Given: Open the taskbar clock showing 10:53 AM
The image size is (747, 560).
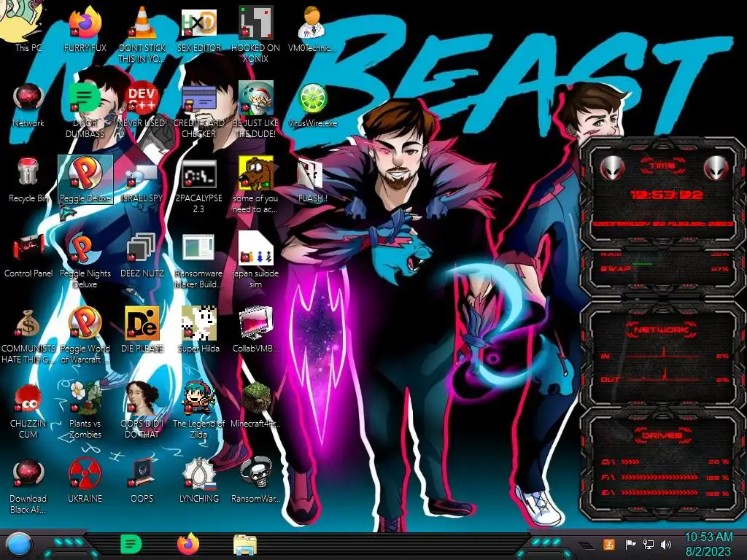Looking at the screenshot, I should 708,545.
